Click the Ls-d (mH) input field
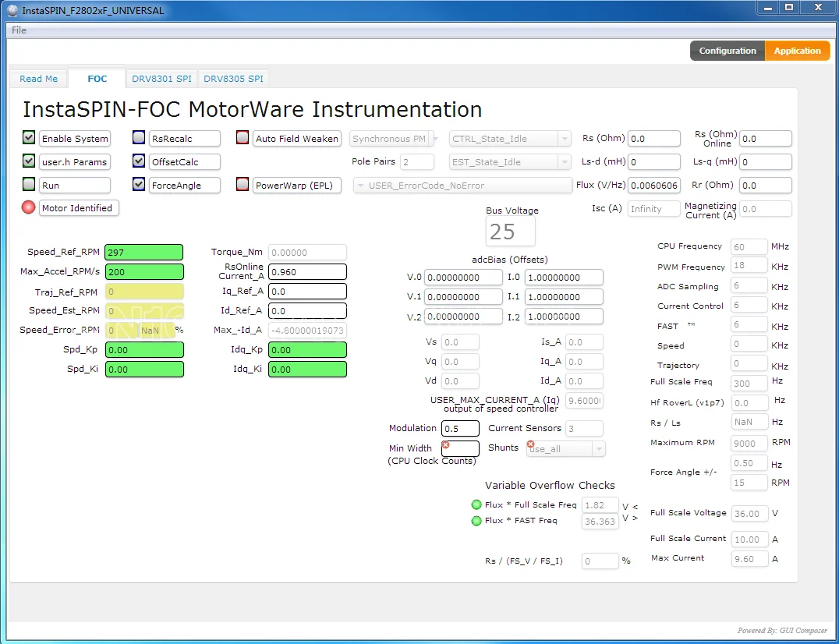 click(x=654, y=161)
